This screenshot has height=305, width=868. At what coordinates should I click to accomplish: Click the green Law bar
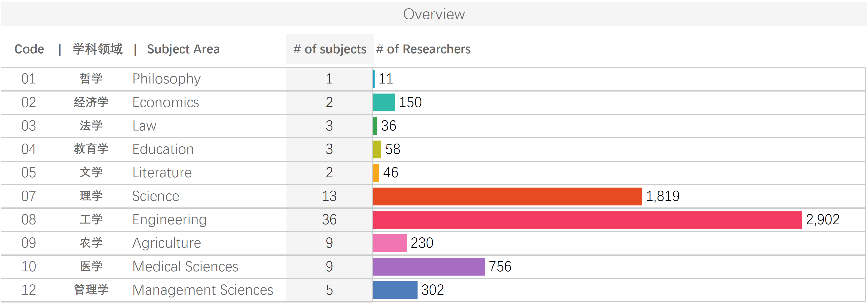pyautogui.click(x=375, y=126)
